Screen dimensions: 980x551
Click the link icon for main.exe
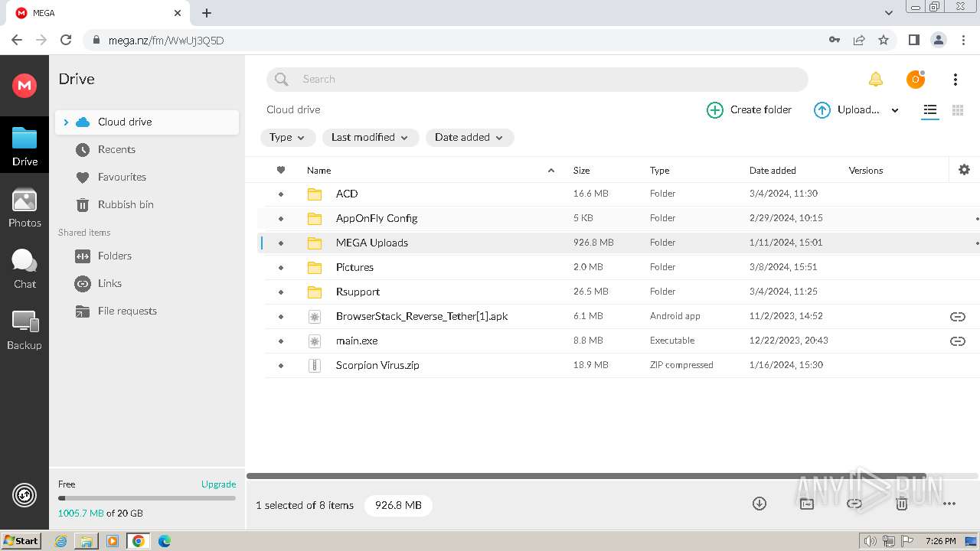[957, 341]
